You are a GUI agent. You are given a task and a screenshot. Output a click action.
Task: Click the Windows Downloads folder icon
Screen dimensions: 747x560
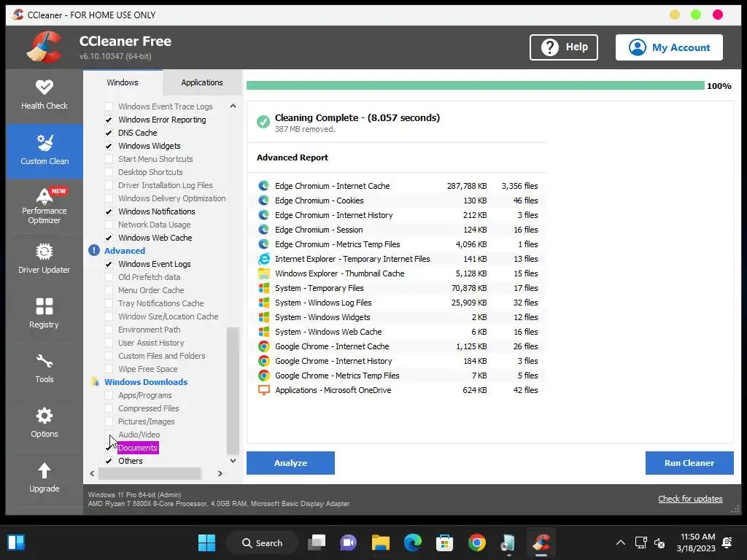(95, 382)
